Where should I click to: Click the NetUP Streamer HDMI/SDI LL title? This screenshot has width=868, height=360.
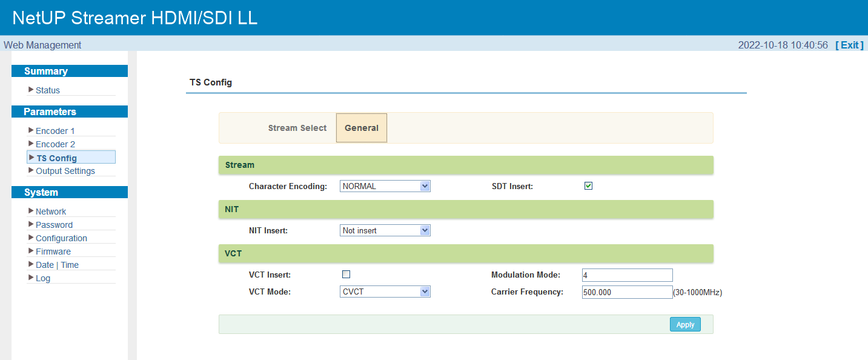(x=134, y=18)
